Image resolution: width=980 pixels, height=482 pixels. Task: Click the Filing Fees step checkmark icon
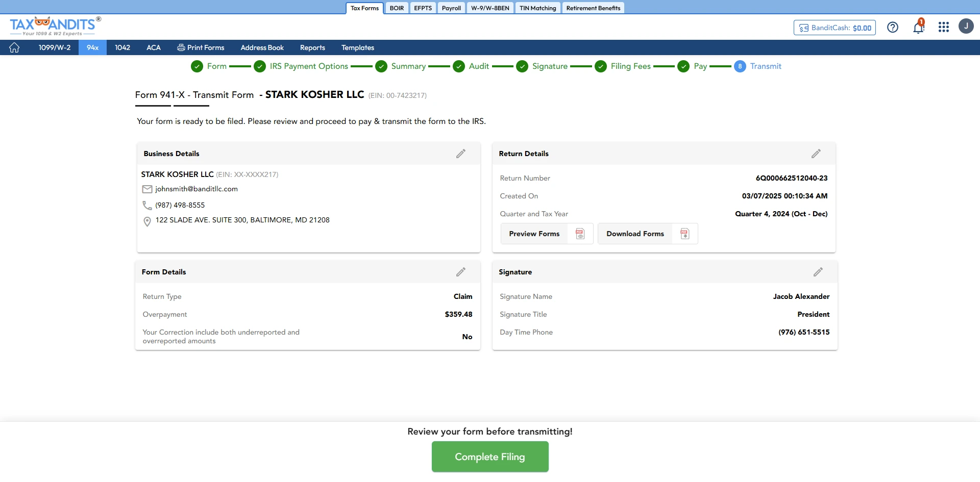[601, 66]
